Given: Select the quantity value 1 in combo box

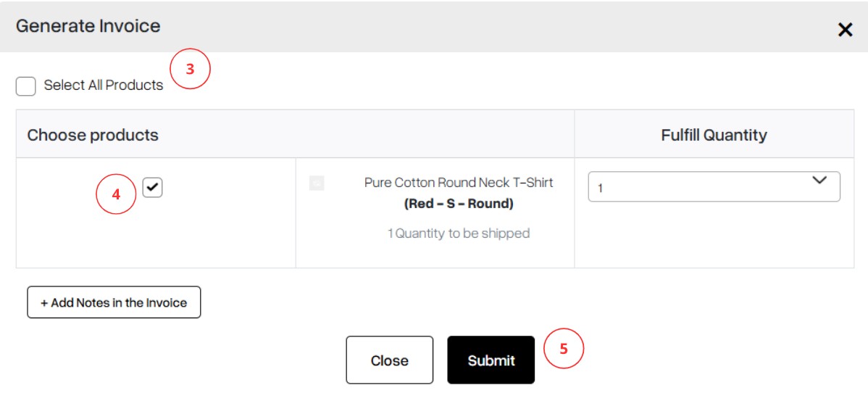Looking at the screenshot, I should (x=600, y=189).
